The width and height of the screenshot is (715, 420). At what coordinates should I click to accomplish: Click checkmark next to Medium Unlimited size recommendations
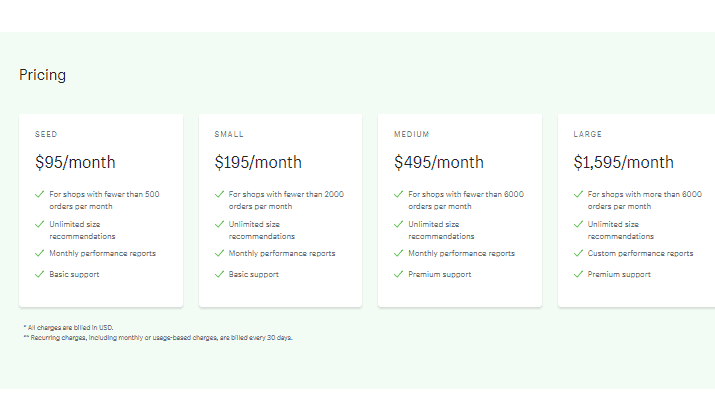[399, 224]
